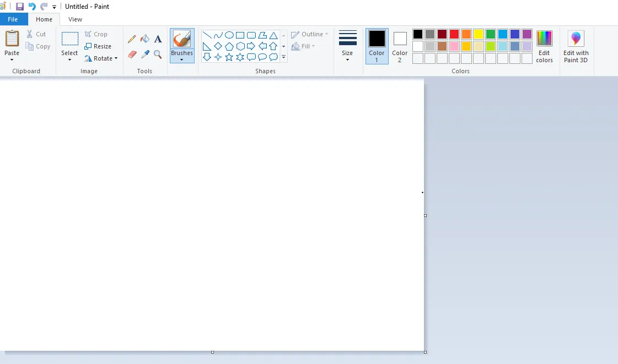Choose the Down arrow shape
This screenshot has height=364, width=618.
click(207, 57)
